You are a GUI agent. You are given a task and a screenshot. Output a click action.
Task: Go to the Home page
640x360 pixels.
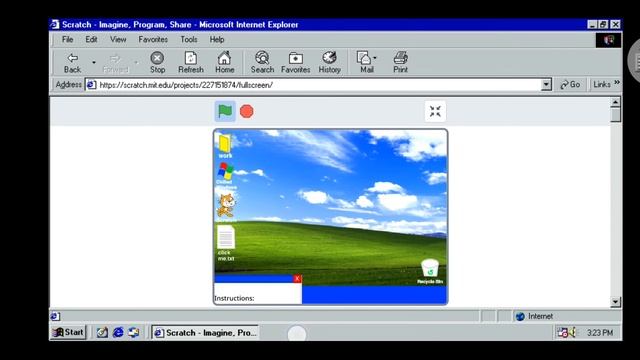click(x=224, y=62)
